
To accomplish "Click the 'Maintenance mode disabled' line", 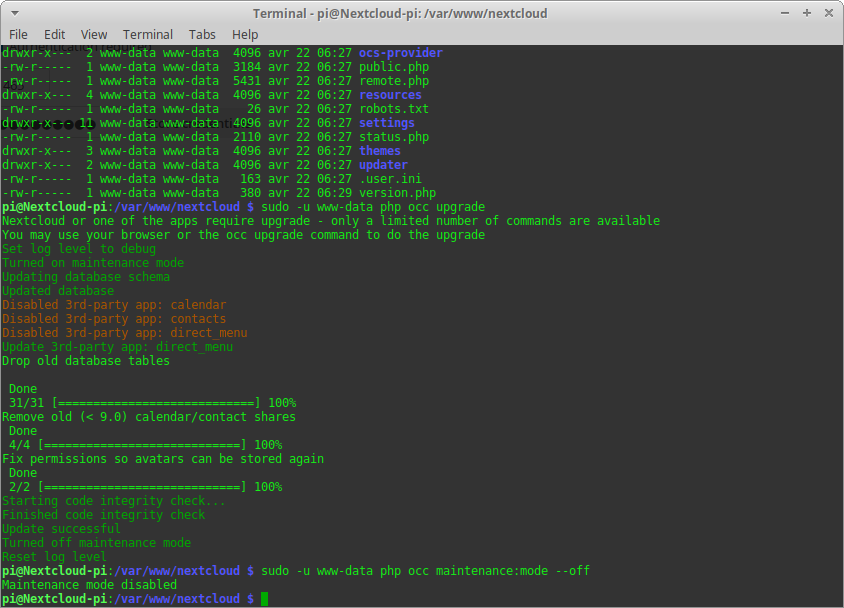I will [x=89, y=584].
